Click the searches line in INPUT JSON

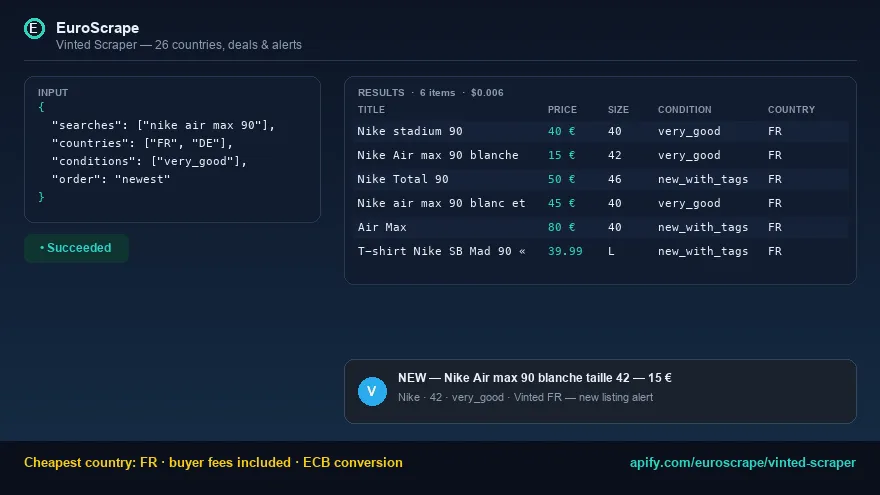pyautogui.click(x=163, y=125)
